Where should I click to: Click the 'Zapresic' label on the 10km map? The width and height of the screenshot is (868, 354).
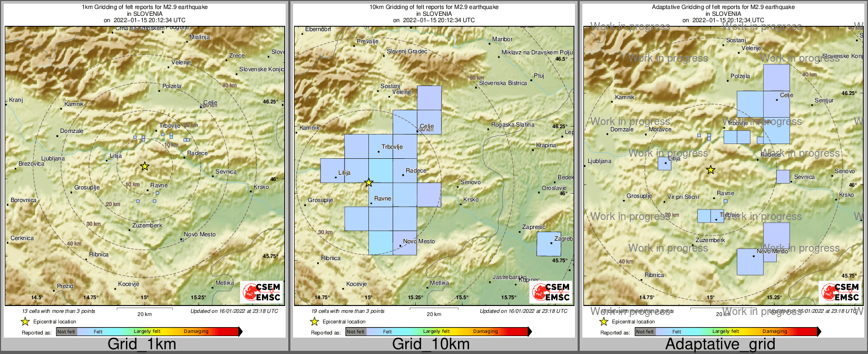tap(534, 227)
